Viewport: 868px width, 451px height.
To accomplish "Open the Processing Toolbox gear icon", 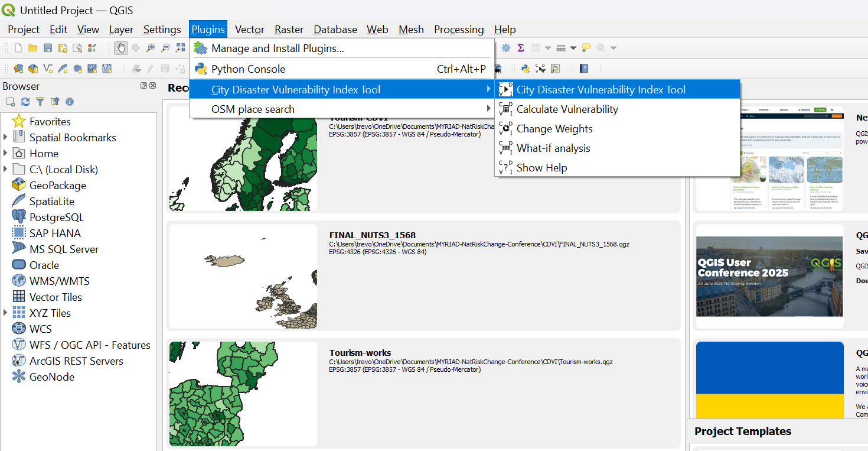I will click(x=506, y=48).
